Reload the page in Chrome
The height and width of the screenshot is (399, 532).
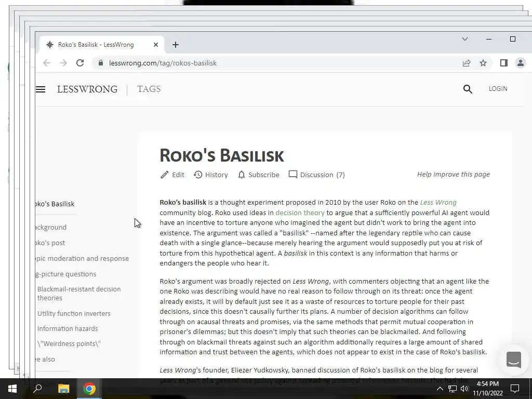pyautogui.click(x=80, y=63)
